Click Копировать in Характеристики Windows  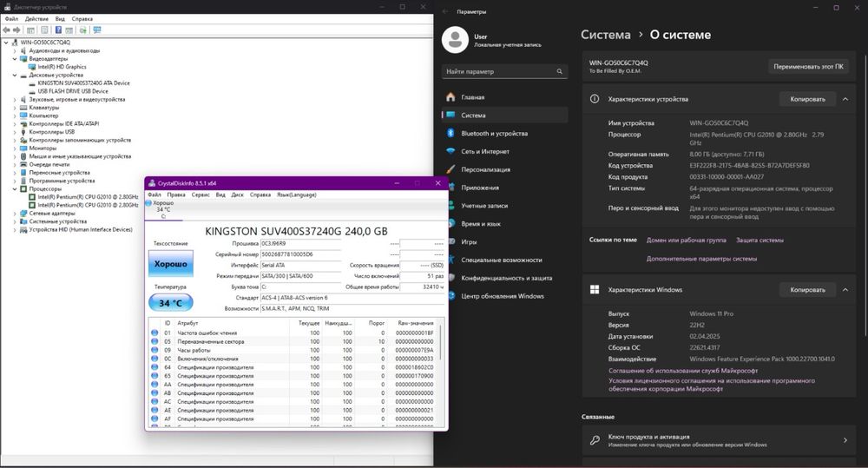(x=807, y=290)
